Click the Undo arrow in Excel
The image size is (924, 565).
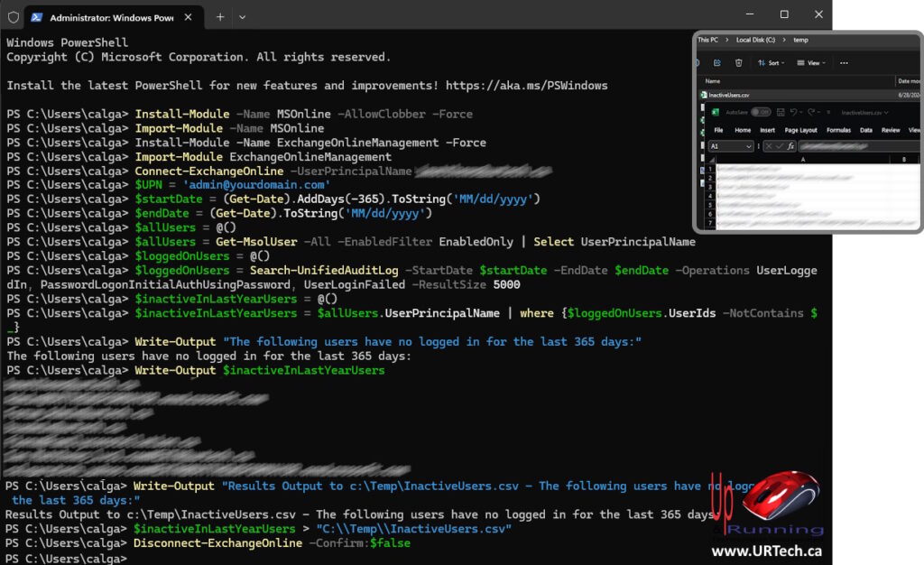tap(794, 113)
